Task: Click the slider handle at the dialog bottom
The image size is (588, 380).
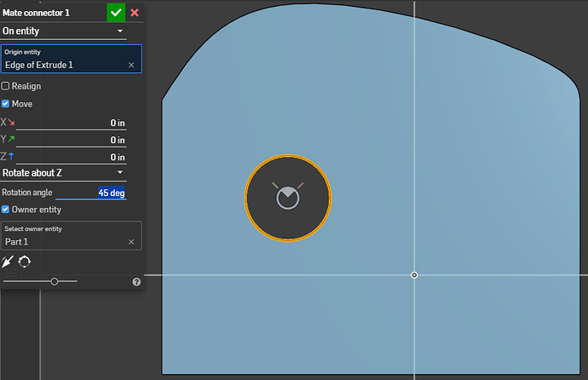Action: coord(55,281)
